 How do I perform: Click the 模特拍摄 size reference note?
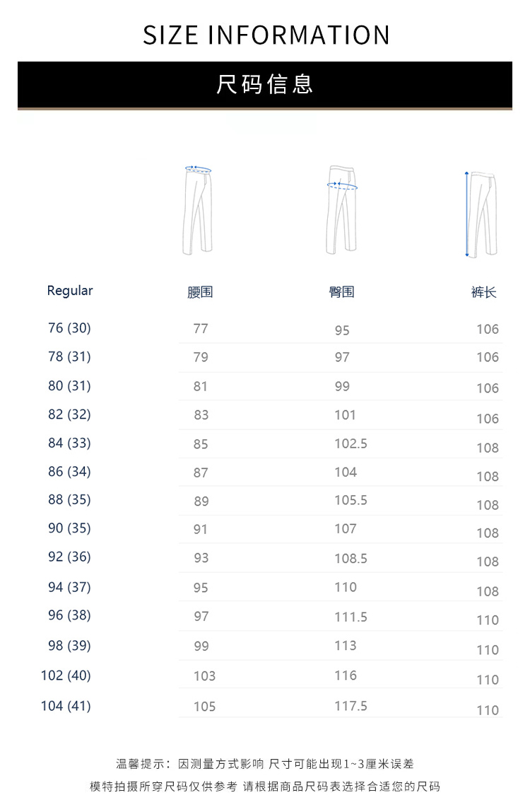(x=265, y=787)
